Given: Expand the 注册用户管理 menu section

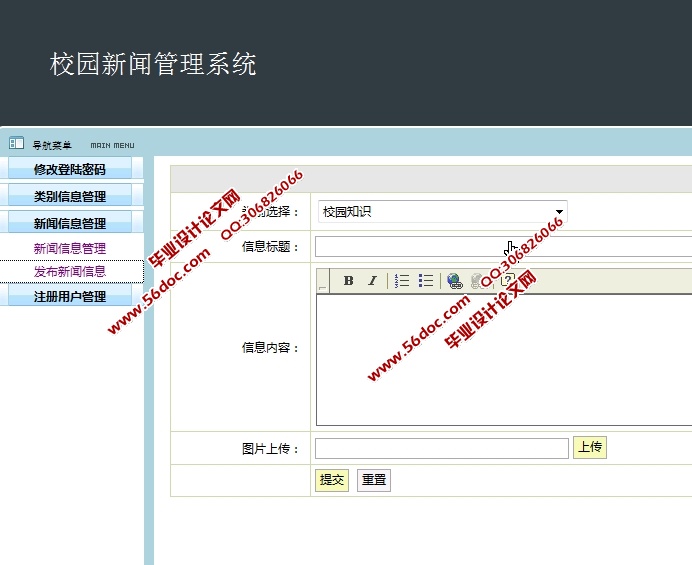Looking at the screenshot, I should (69, 296).
